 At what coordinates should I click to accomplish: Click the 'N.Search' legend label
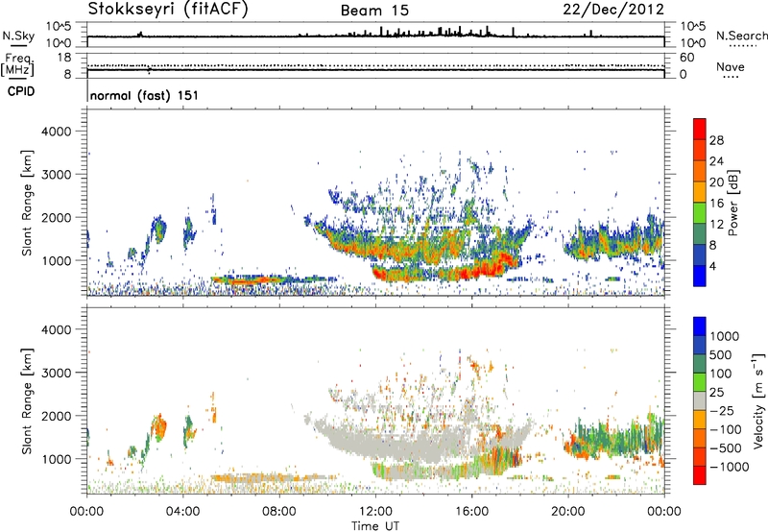tap(741, 36)
